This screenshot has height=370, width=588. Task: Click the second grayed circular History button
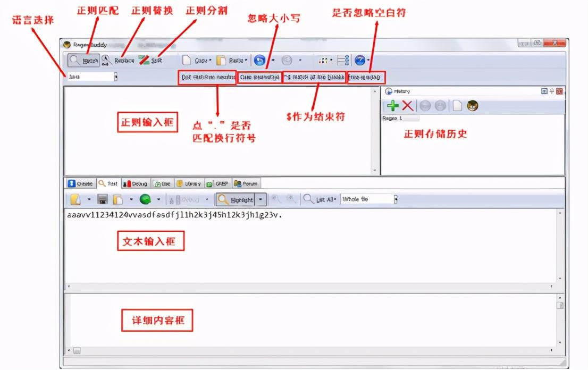440,106
